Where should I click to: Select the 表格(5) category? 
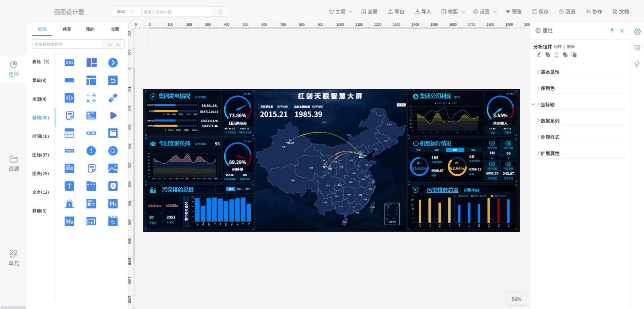pos(41,62)
